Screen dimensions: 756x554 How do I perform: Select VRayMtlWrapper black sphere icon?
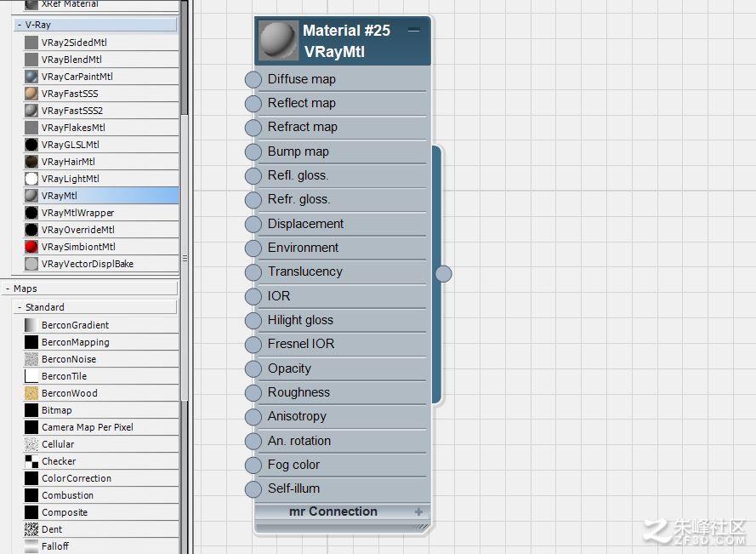(x=31, y=213)
